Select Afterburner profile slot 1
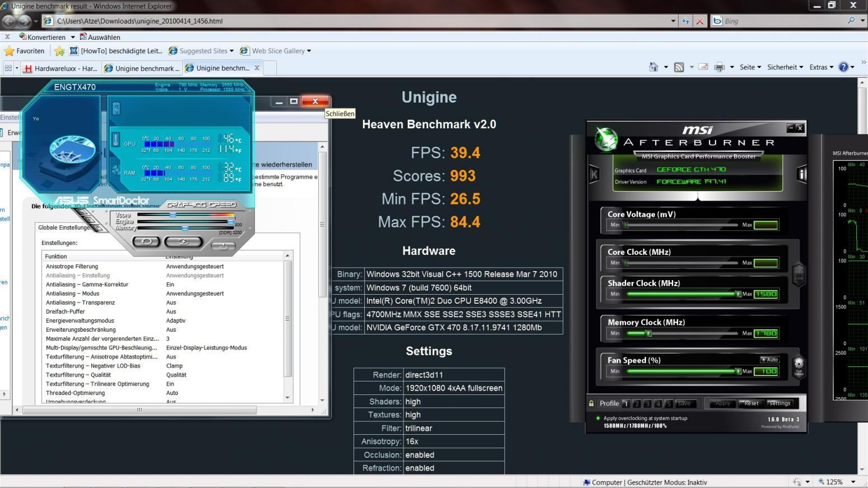 tap(626, 403)
